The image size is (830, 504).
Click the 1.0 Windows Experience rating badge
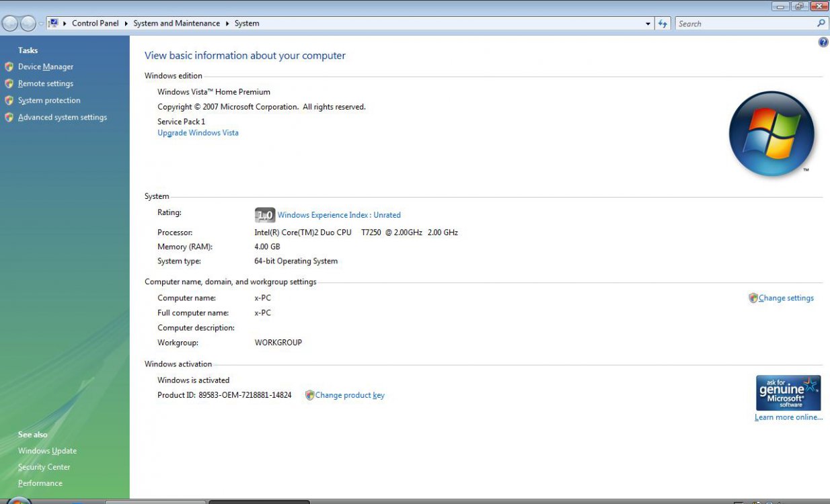265,215
